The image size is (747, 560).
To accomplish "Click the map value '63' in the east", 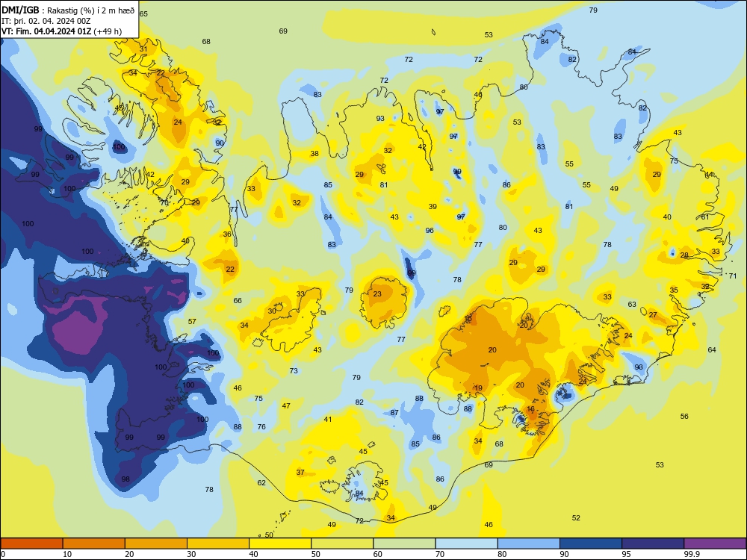I will pyautogui.click(x=632, y=305).
